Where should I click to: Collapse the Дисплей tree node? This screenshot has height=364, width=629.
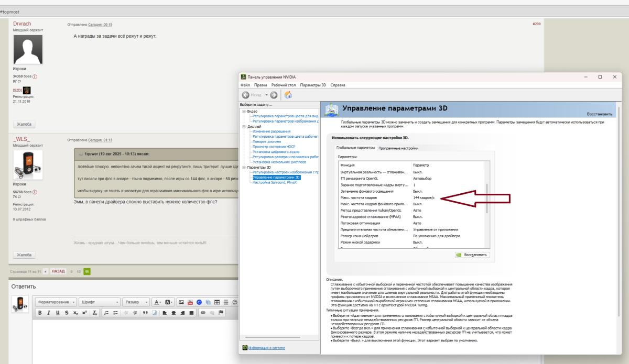click(x=243, y=127)
